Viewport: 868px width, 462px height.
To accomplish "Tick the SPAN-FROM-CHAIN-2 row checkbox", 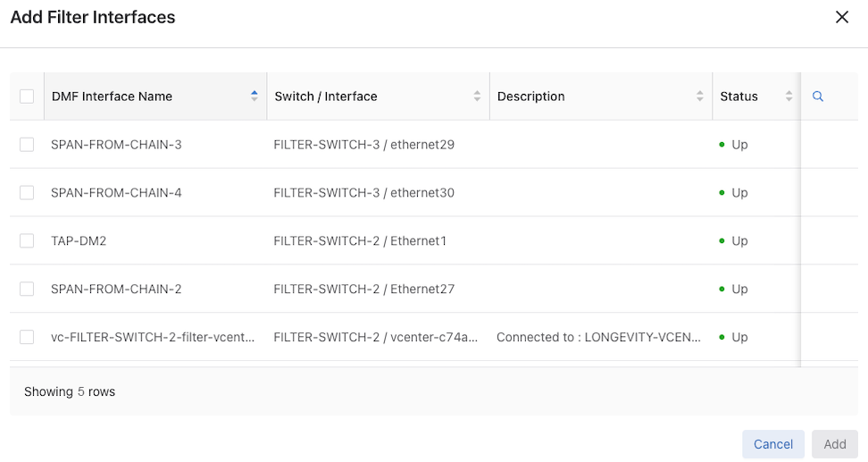I will 27,290.
